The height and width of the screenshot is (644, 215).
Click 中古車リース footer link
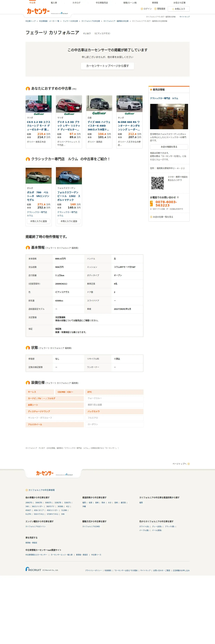point(96,555)
